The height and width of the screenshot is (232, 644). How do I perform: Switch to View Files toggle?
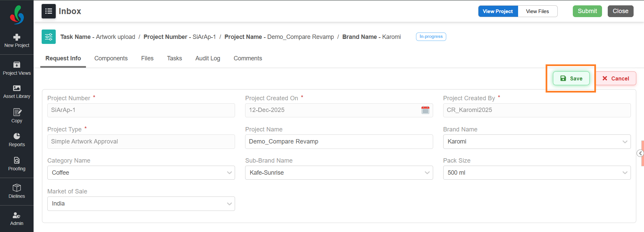point(537,11)
